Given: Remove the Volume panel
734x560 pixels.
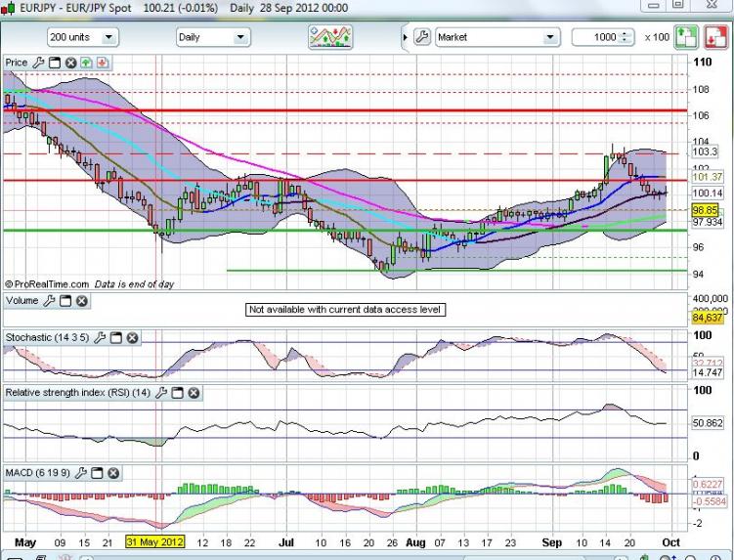Looking at the screenshot, I should click(x=82, y=301).
